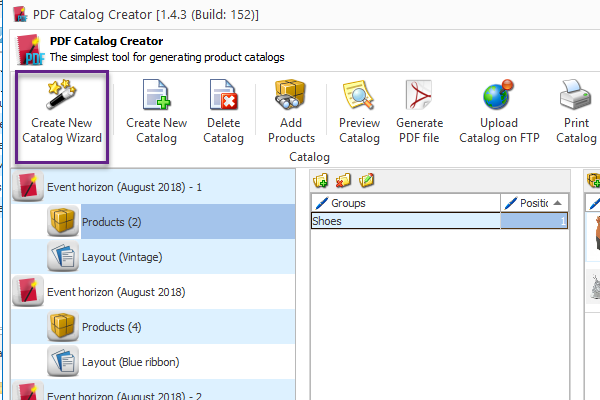Viewport: 600px width, 400px height.
Task: Click the box icon beside Products (2)
Action: pyautogui.click(x=63, y=221)
